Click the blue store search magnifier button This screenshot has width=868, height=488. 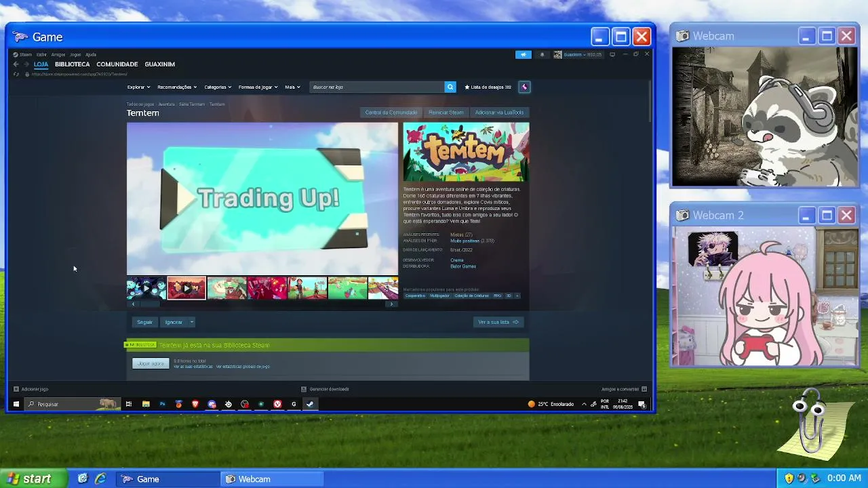pyautogui.click(x=450, y=87)
